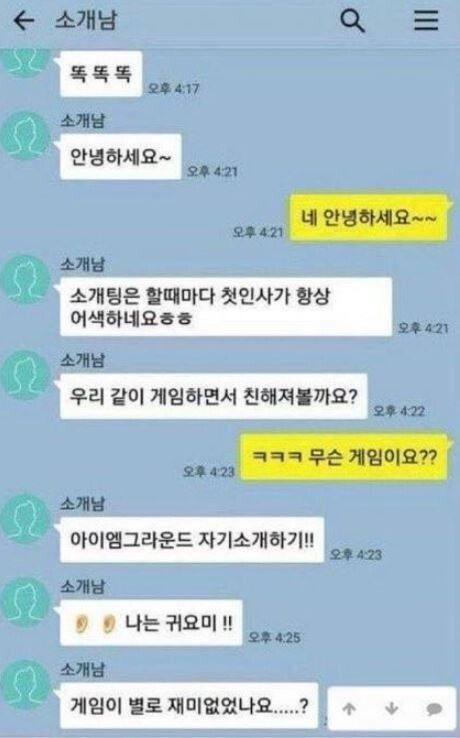460x738 pixels.
Task: Open chat search magnifier icon
Action: tap(352, 21)
